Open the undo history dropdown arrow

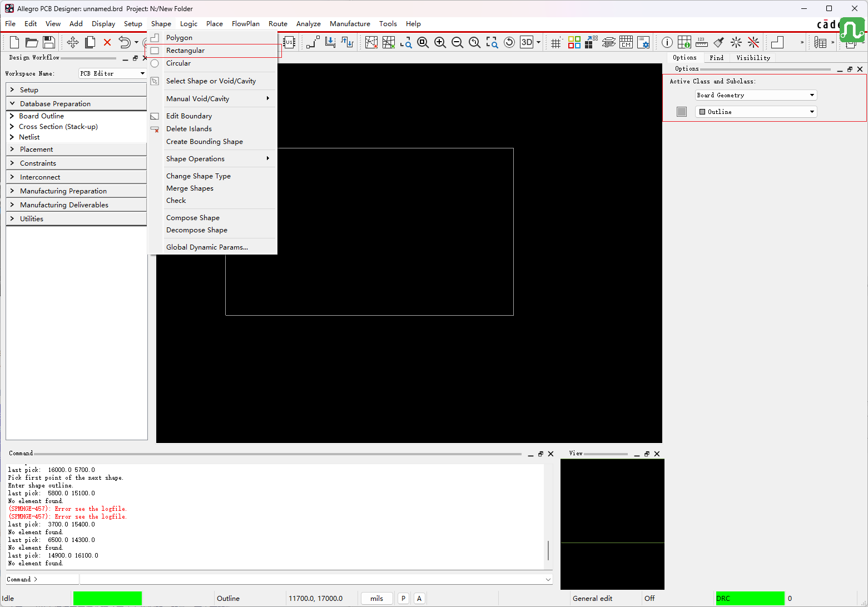136,42
